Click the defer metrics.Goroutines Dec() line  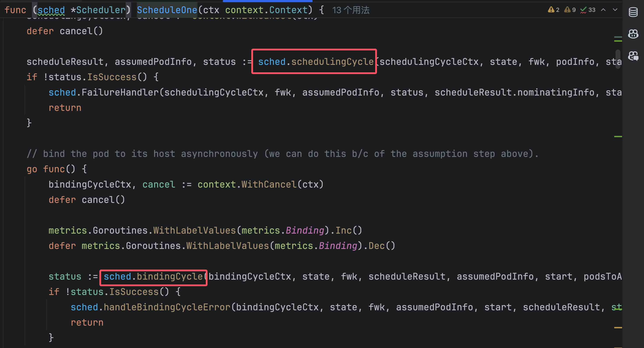(x=222, y=246)
